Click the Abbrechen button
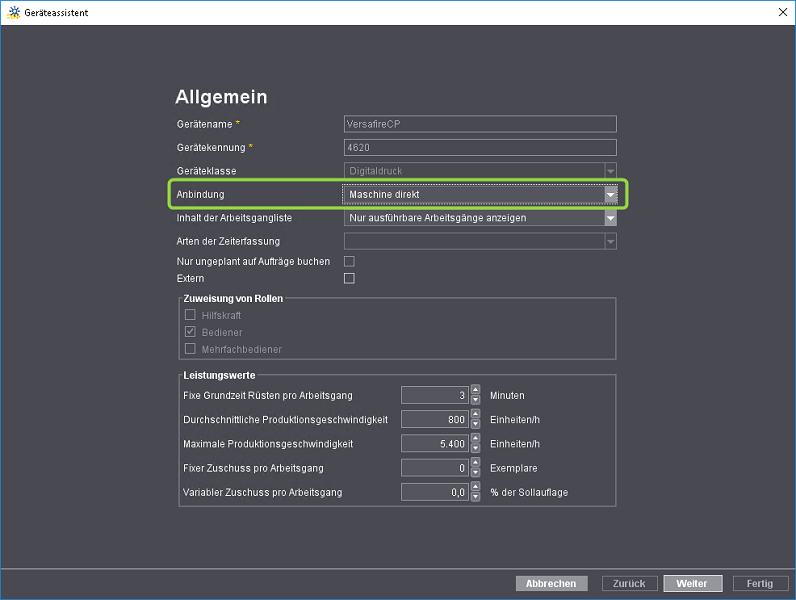The width and height of the screenshot is (796, 600). tap(551, 583)
